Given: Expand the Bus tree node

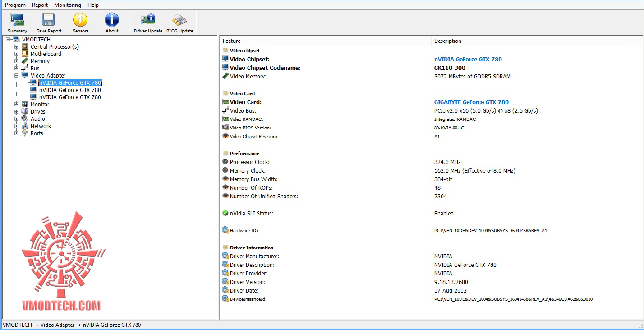Looking at the screenshot, I should pyautogui.click(x=17, y=69).
